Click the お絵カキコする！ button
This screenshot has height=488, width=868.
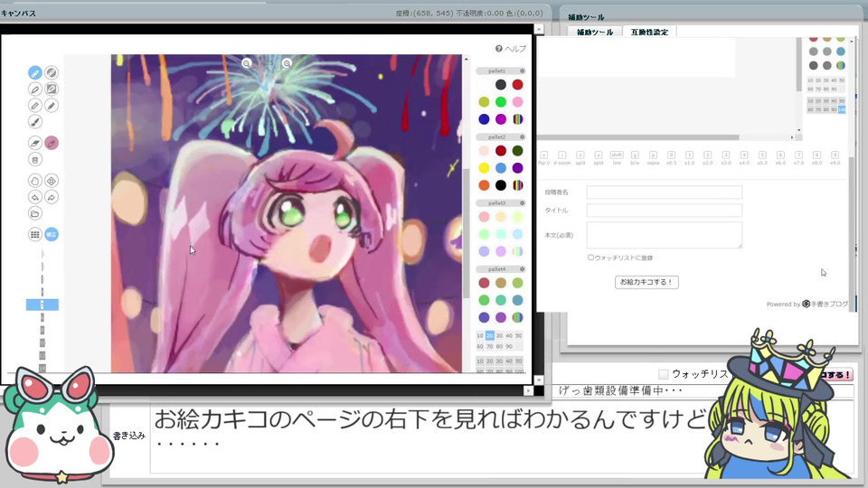(x=646, y=282)
